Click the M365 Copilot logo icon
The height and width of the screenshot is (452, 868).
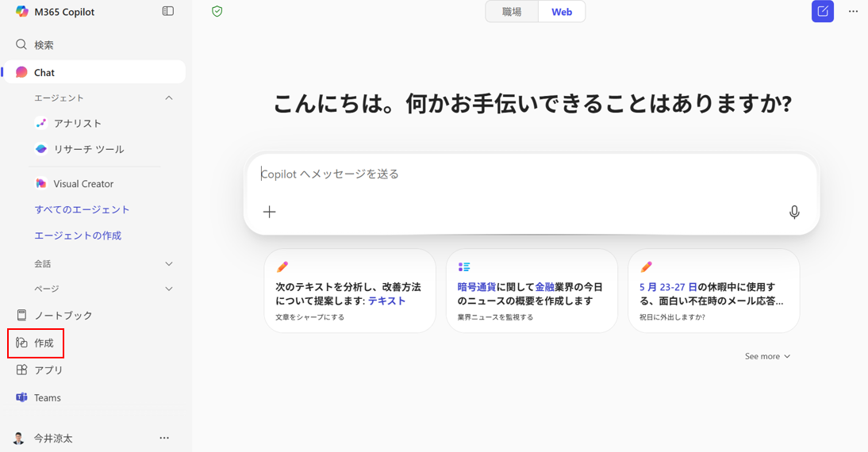point(22,12)
